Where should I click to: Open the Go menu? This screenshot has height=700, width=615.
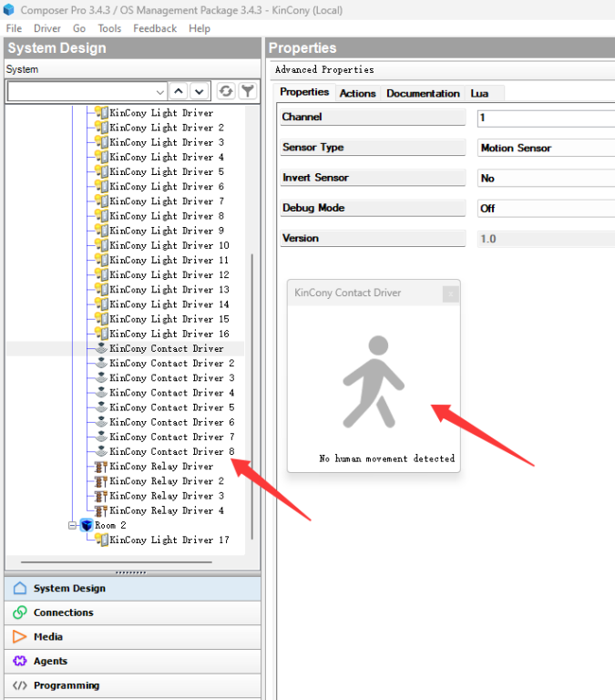tap(79, 28)
